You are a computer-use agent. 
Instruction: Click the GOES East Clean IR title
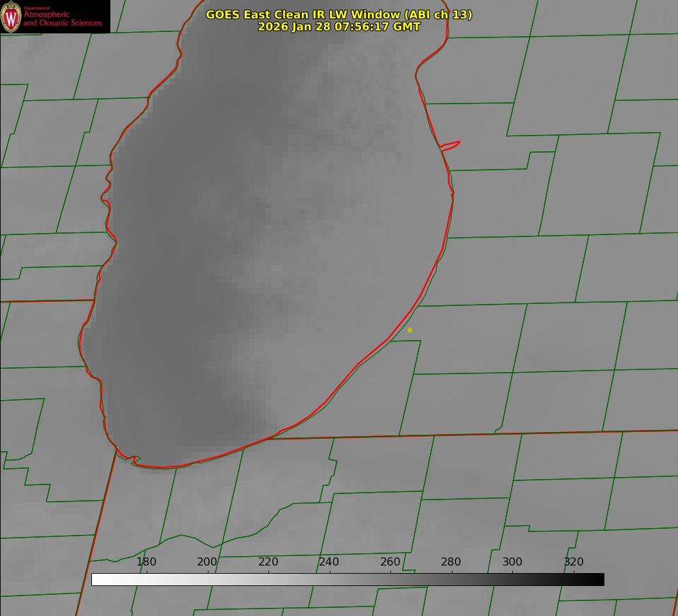tap(339, 14)
